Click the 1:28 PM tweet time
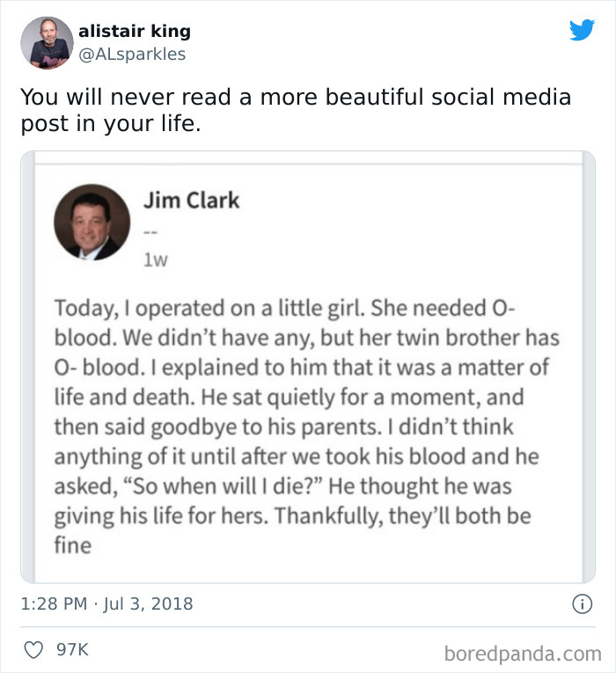The image size is (616, 673). click(53, 604)
